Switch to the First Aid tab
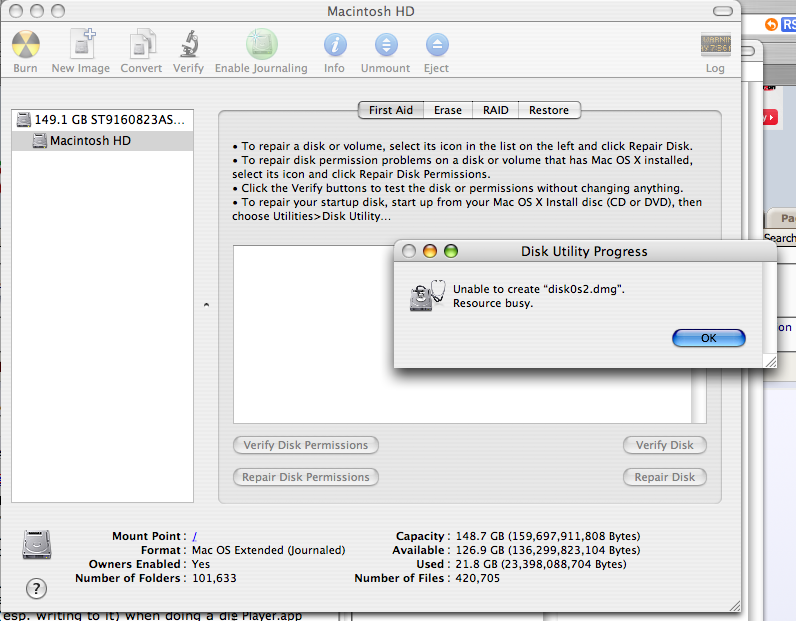This screenshot has width=796, height=621. [390, 110]
